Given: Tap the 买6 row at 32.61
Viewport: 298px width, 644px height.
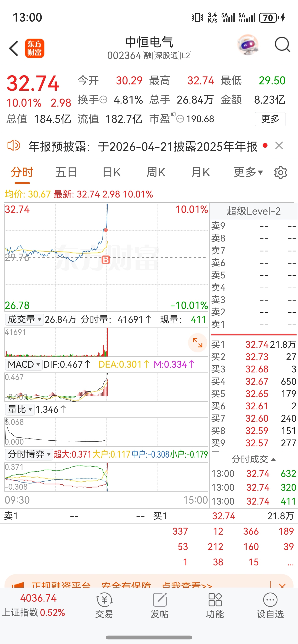Looking at the screenshot, I should coord(254,406).
